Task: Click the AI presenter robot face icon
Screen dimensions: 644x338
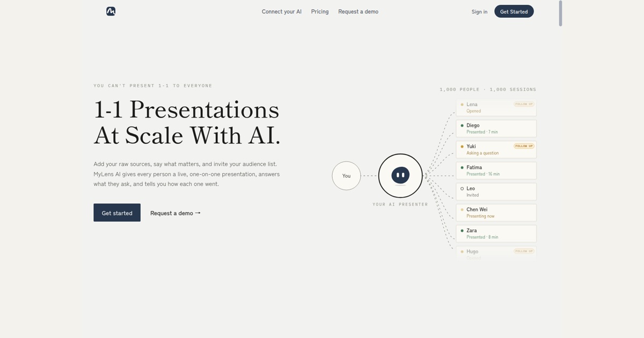Action: pyautogui.click(x=400, y=175)
